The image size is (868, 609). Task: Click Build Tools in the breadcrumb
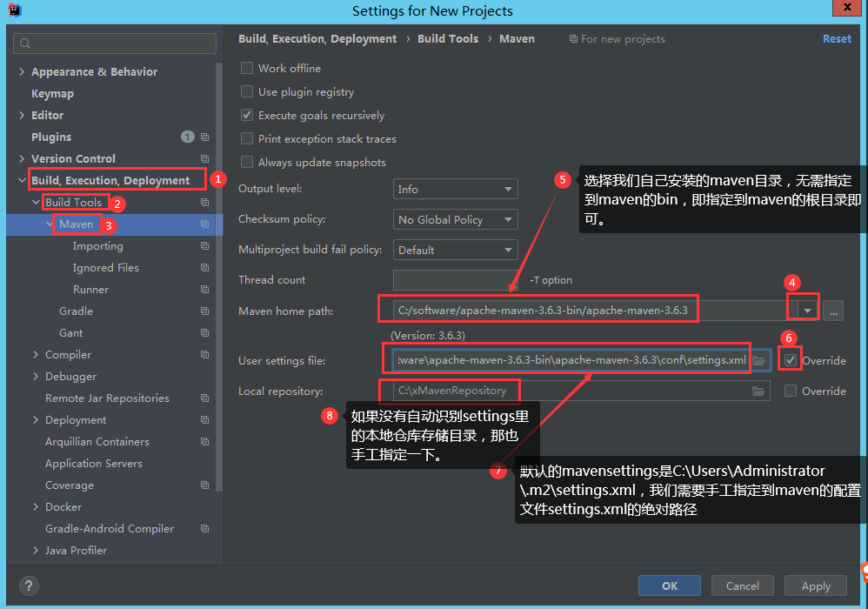[x=448, y=39]
